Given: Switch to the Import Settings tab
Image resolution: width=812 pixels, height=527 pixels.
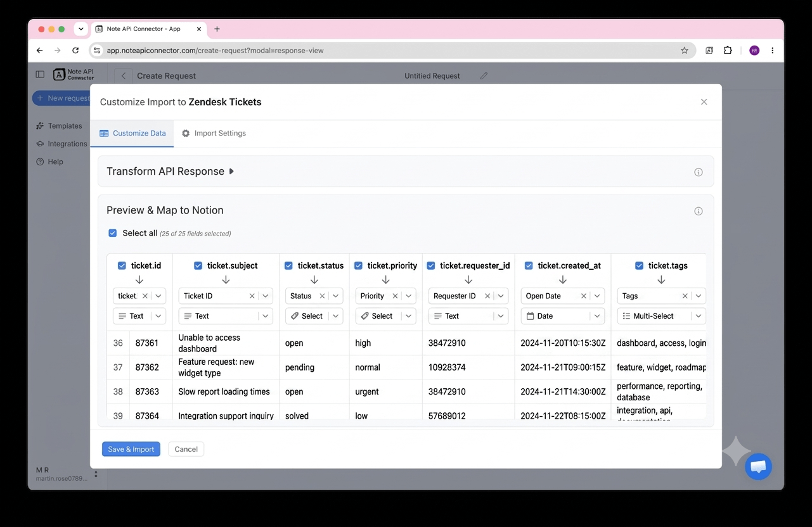Looking at the screenshot, I should pos(214,134).
